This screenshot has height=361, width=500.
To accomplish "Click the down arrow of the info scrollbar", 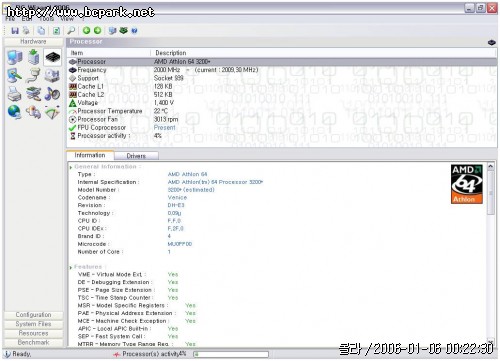I will 491,342.
